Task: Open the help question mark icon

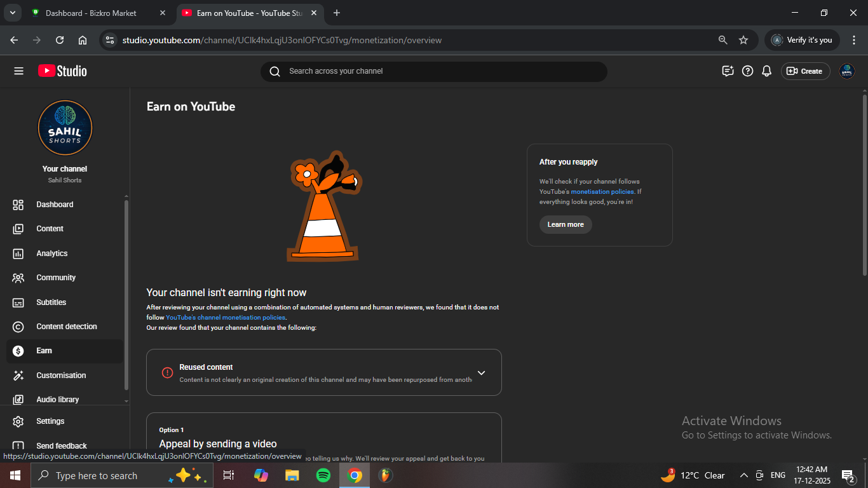Action: tap(748, 71)
